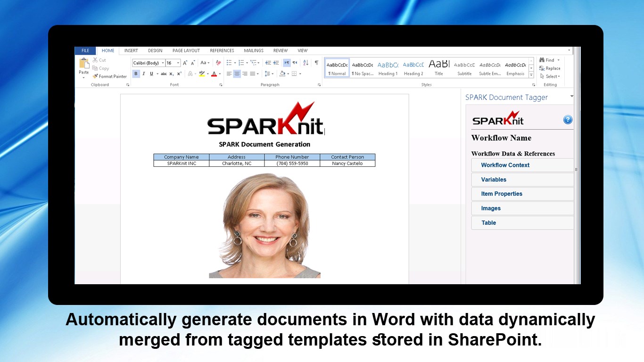
Task: Align text to the right
Action: (245, 74)
